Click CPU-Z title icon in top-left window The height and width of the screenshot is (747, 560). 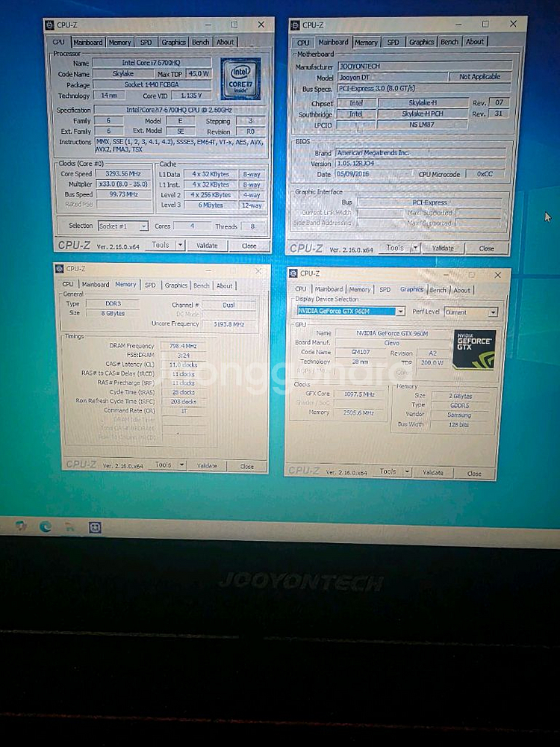pos(50,25)
